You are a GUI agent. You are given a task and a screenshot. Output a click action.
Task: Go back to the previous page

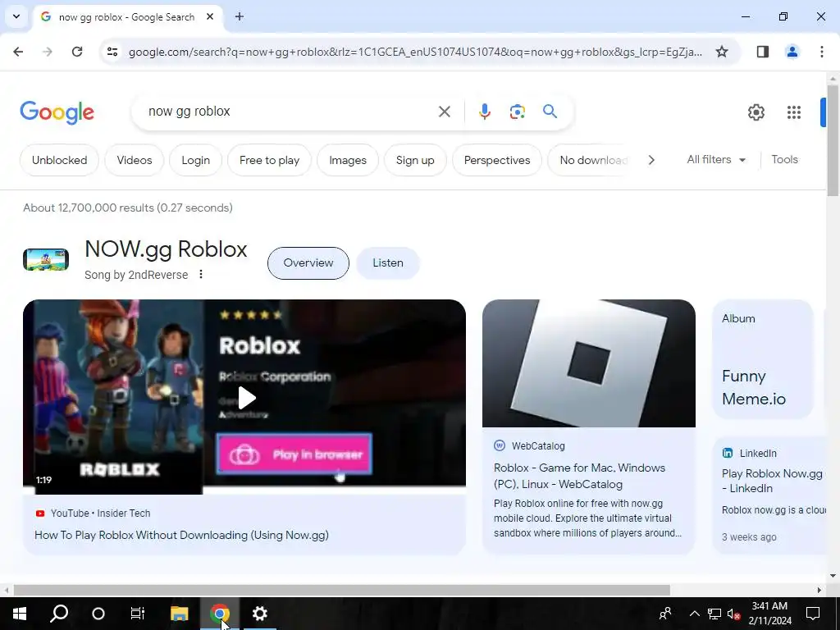point(18,52)
